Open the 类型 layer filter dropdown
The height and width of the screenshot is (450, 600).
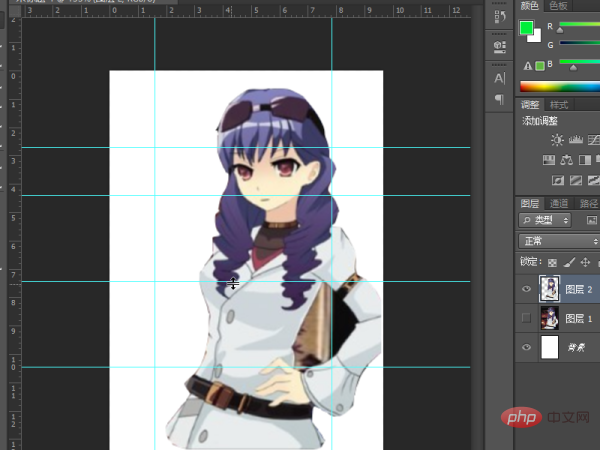tap(545, 220)
